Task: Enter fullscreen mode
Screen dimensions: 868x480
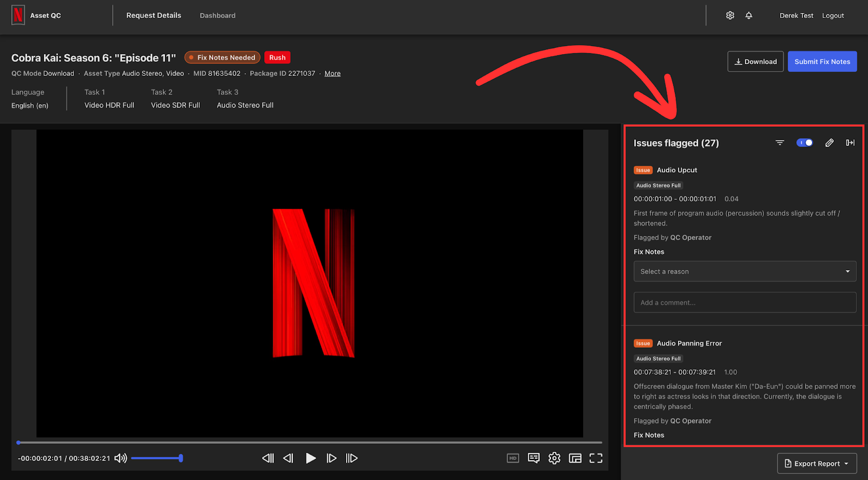Action: (x=596, y=458)
